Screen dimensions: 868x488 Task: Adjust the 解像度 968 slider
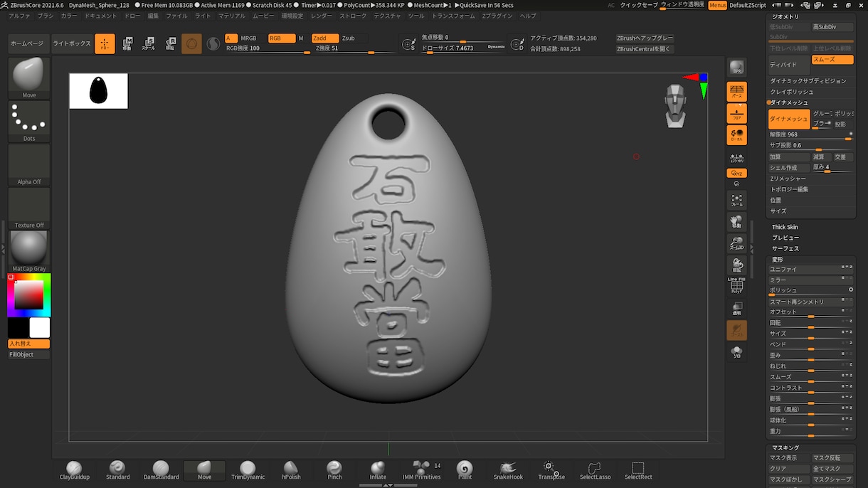pyautogui.click(x=811, y=134)
